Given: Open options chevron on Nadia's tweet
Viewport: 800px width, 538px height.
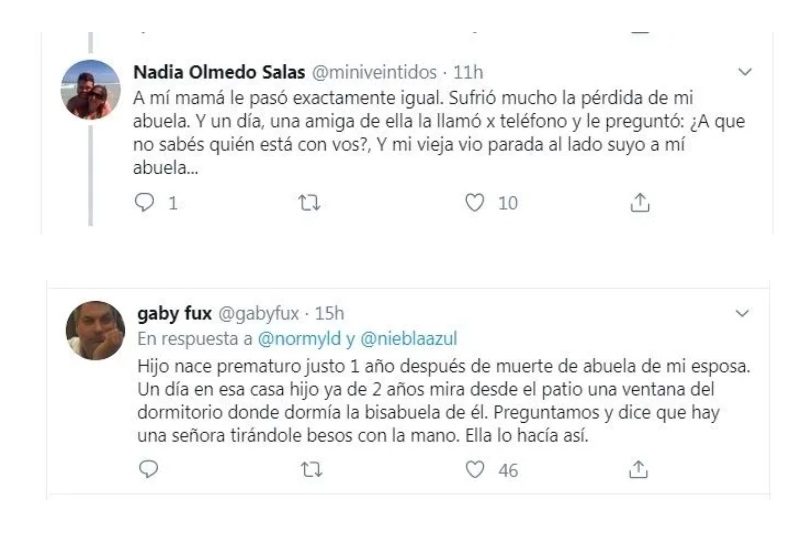Looking at the screenshot, I should [x=743, y=72].
